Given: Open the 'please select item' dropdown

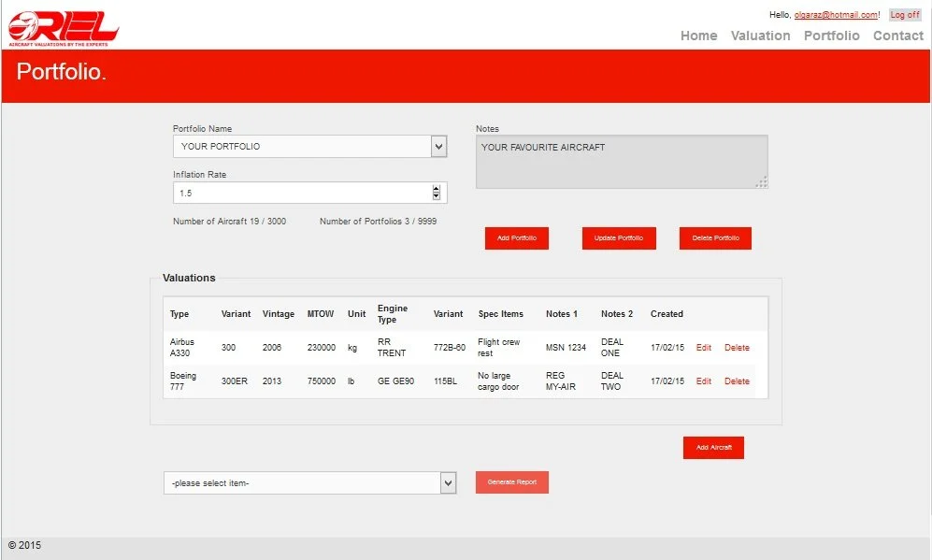Looking at the screenshot, I should pyautogui.click(x=309, y=482).
